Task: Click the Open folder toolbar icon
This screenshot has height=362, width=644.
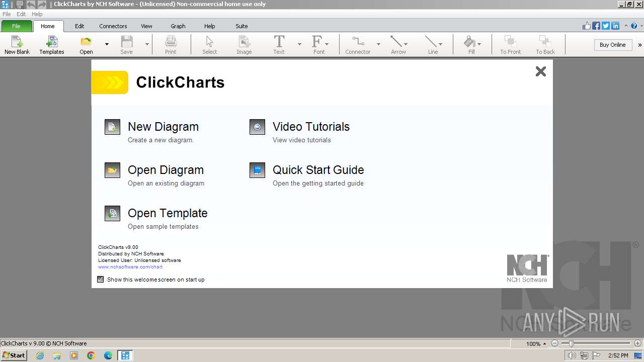Action: [86, 45]
